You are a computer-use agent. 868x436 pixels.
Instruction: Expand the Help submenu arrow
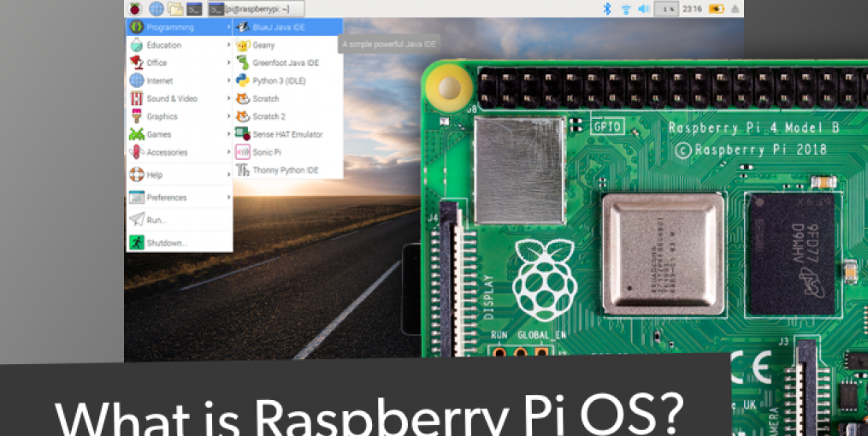pyautogui.click(x=228, y=175)
